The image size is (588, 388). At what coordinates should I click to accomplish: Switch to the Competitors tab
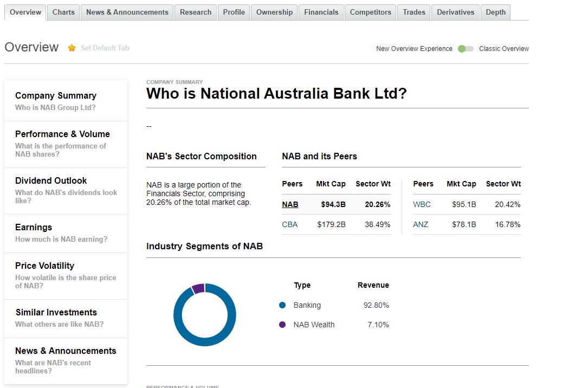point(371,12)
